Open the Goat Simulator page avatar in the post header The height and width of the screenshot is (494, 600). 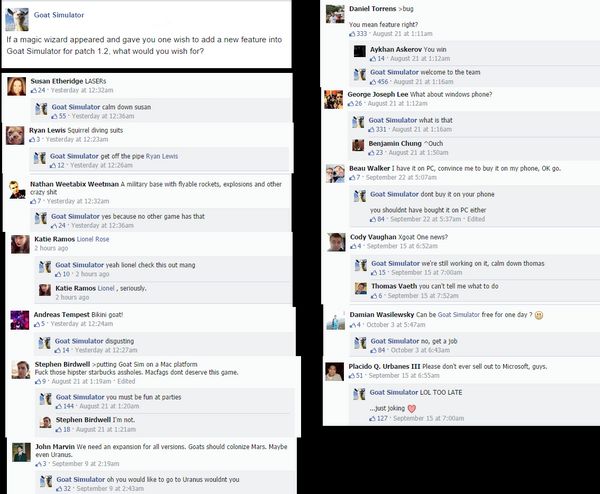(17, 19)
